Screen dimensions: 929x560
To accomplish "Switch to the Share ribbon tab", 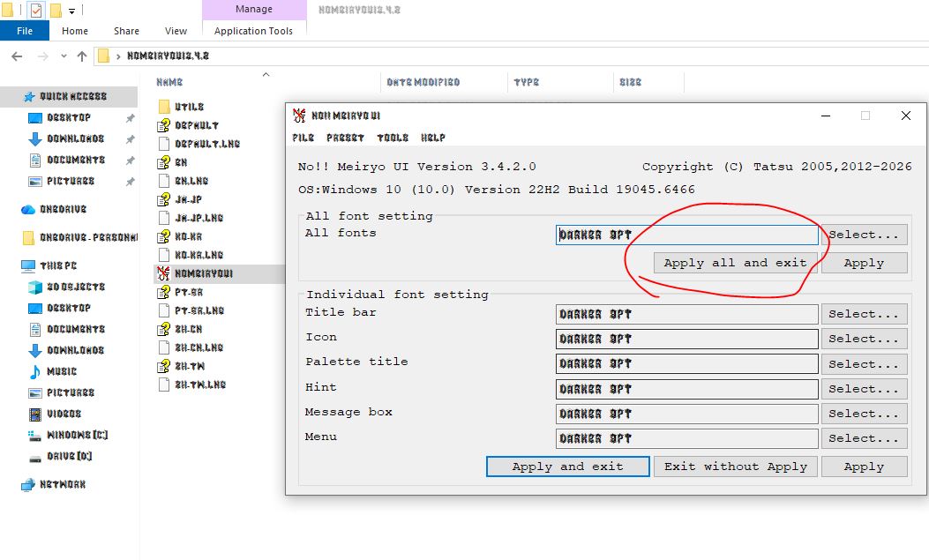I will tap(126, 31).
